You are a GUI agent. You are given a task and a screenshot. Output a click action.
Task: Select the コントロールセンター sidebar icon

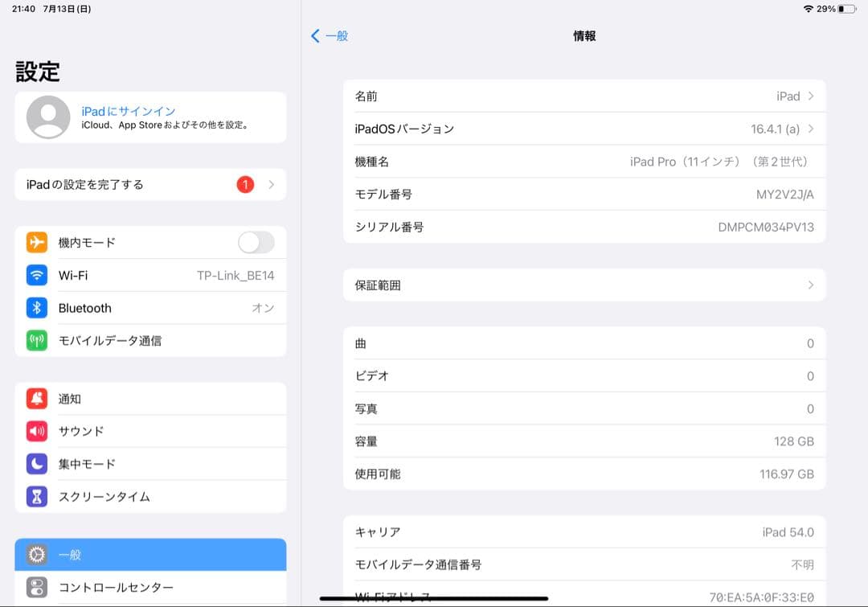[x=35, y=588]
